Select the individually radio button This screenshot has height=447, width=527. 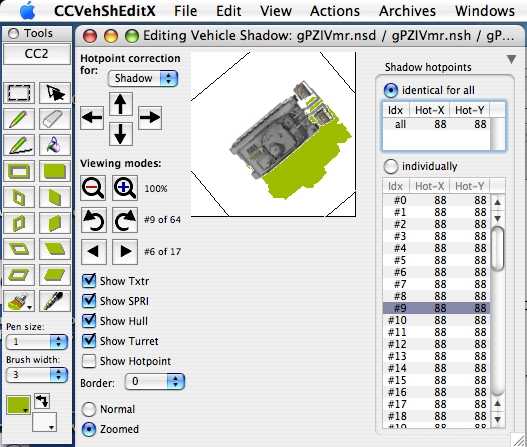(391, 166)
